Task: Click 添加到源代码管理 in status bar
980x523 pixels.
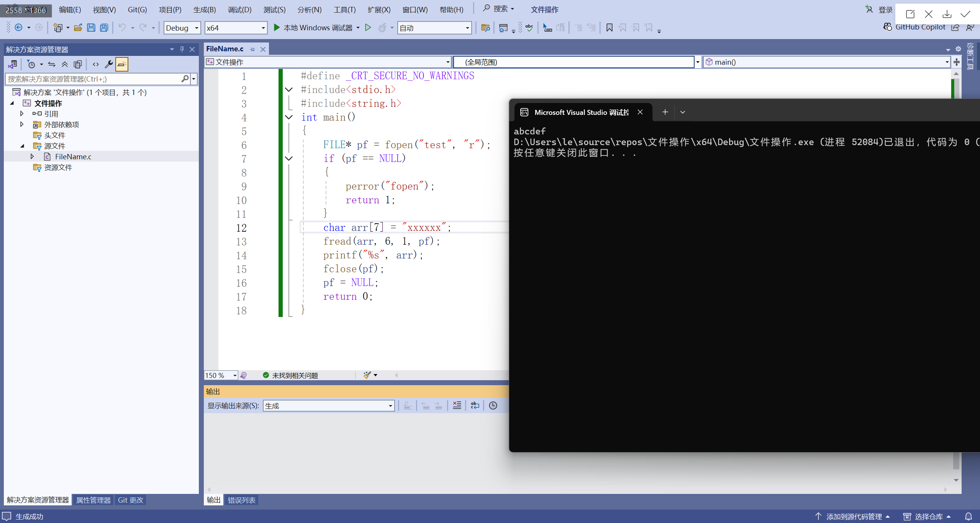Action: click(854, 516)
